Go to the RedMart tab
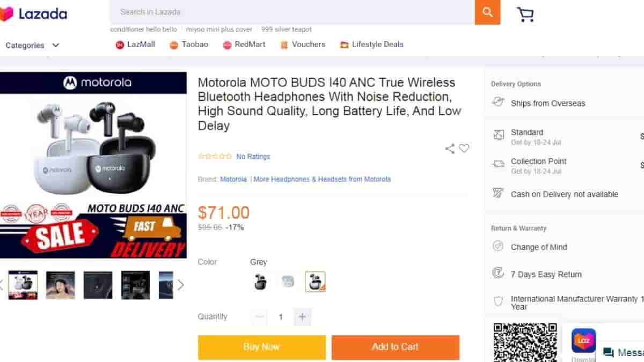 coord(244,45)
